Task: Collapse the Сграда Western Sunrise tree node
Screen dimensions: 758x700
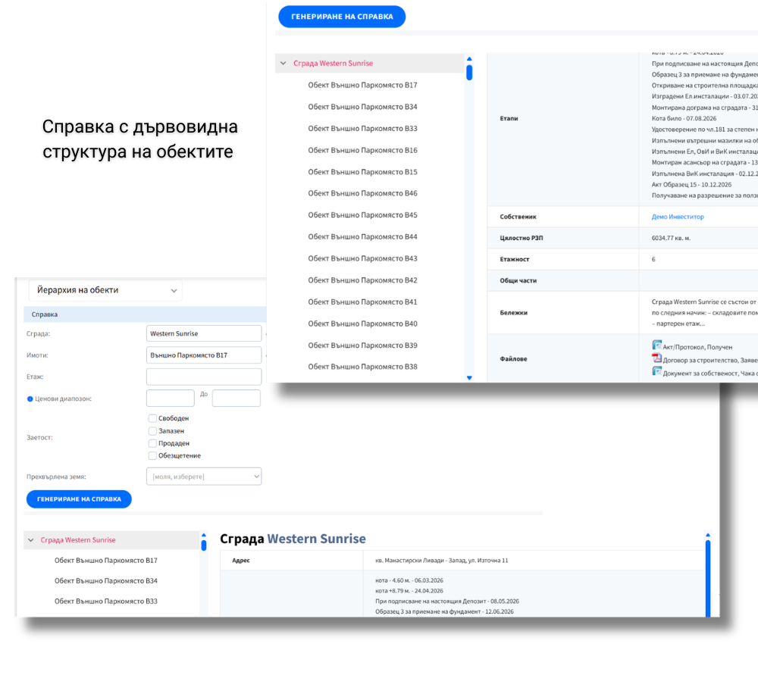Action: [283, 63]
